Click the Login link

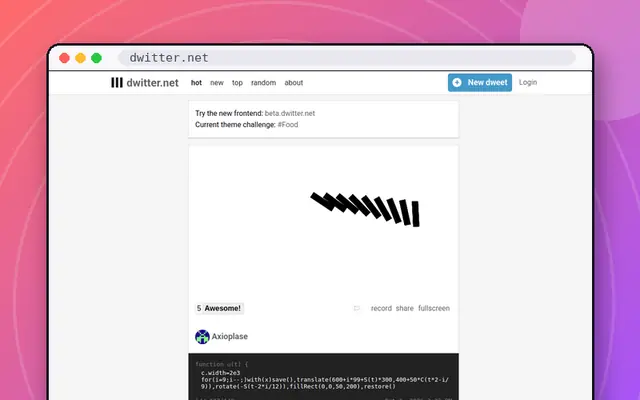pos(528,82)
